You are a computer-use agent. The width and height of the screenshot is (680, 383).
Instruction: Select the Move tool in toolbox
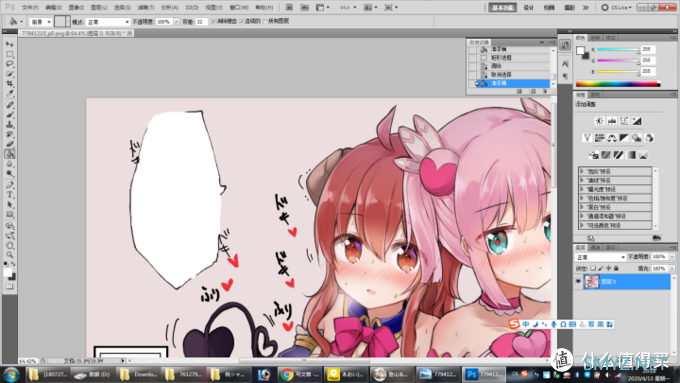[x=10, y=44]
